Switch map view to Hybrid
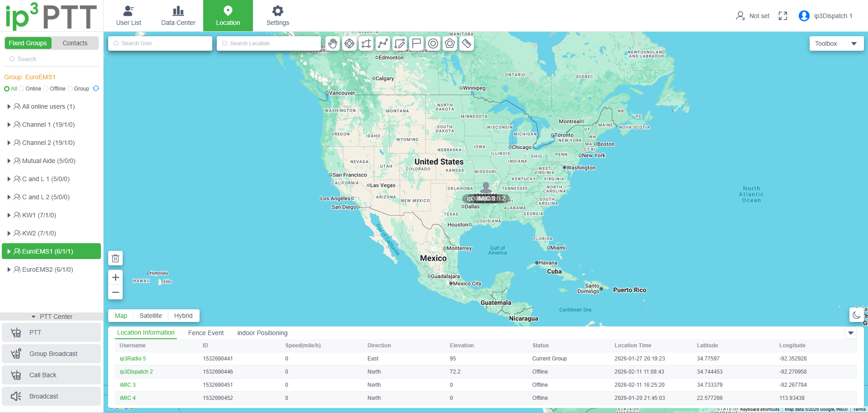 (x=183, y=316)
